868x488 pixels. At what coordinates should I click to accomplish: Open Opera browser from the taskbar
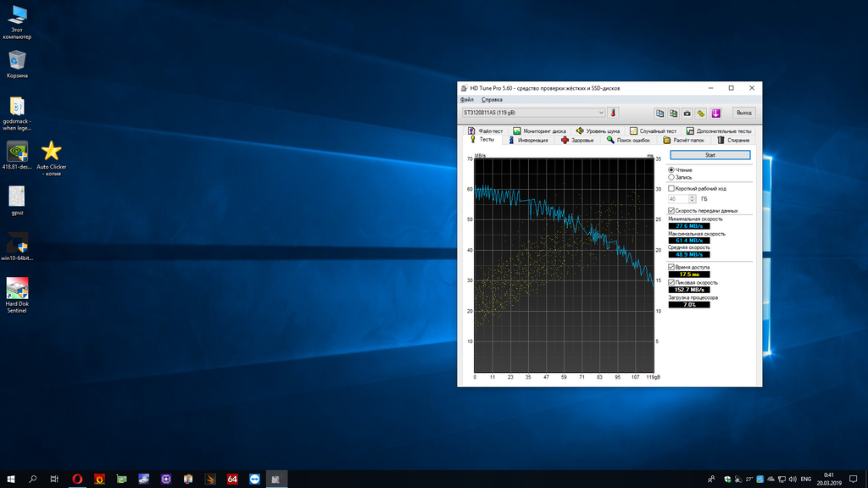click(77, 479)
